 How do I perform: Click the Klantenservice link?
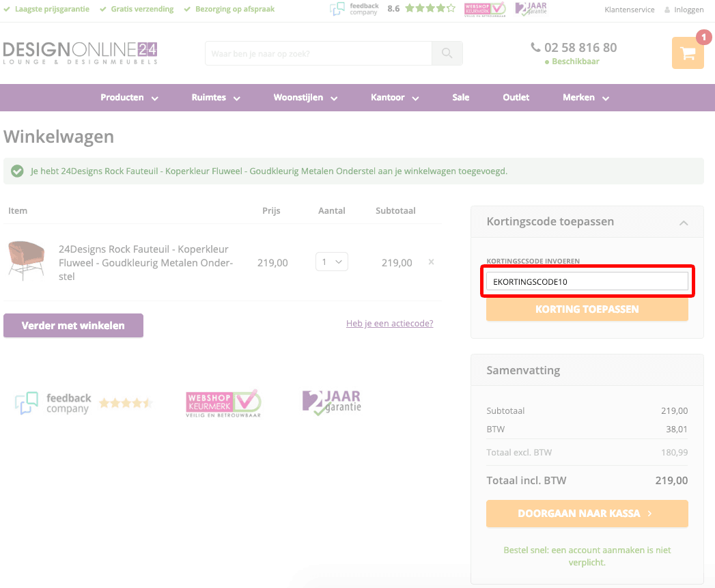[629, 10]
